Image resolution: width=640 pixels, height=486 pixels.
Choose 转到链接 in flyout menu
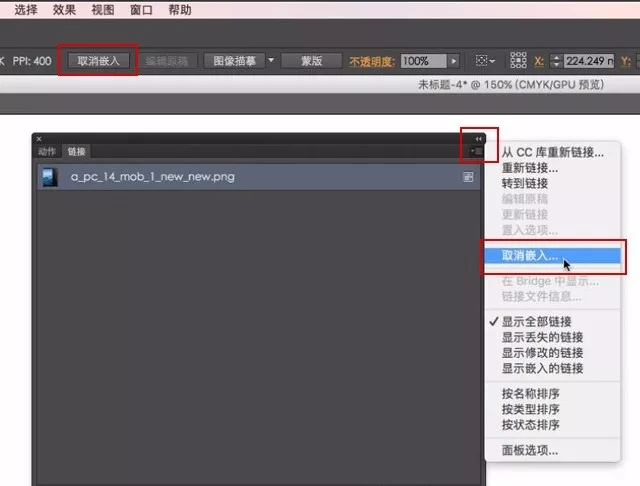pos(552,183)
